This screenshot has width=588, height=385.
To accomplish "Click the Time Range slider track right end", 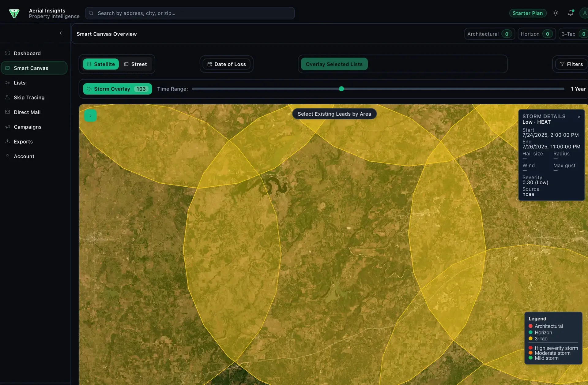I will 563,89.
